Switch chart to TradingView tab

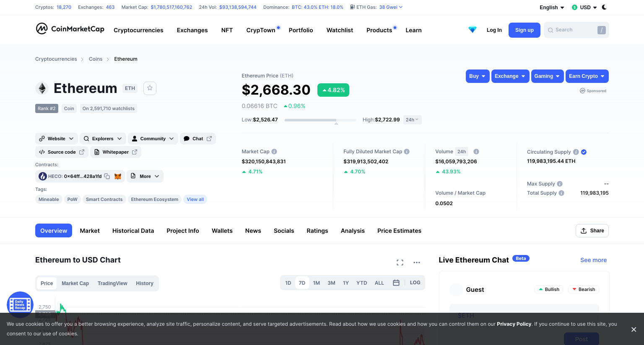[x=112, y=283]
